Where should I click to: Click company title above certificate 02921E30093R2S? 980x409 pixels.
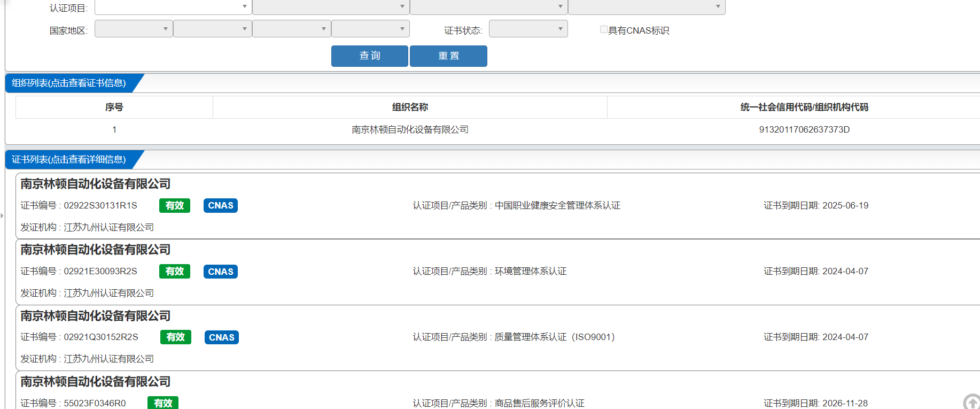[x=96, y=250]
